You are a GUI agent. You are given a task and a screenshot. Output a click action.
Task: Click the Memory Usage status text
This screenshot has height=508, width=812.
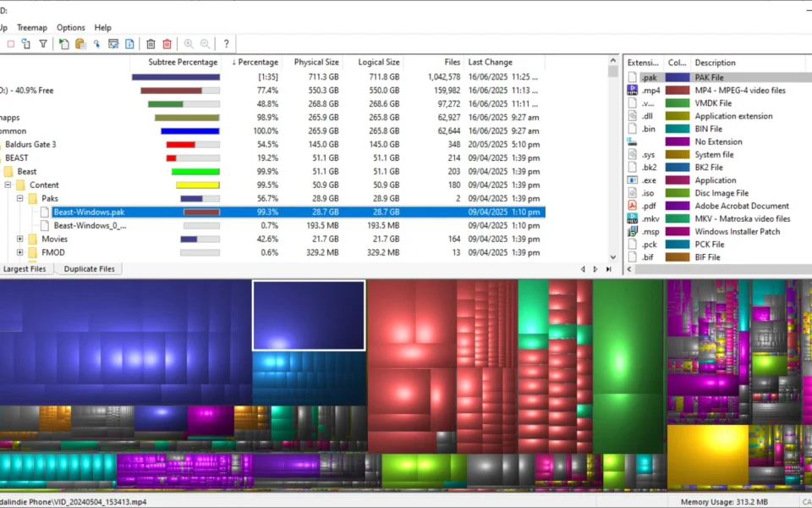click(724, 502)
